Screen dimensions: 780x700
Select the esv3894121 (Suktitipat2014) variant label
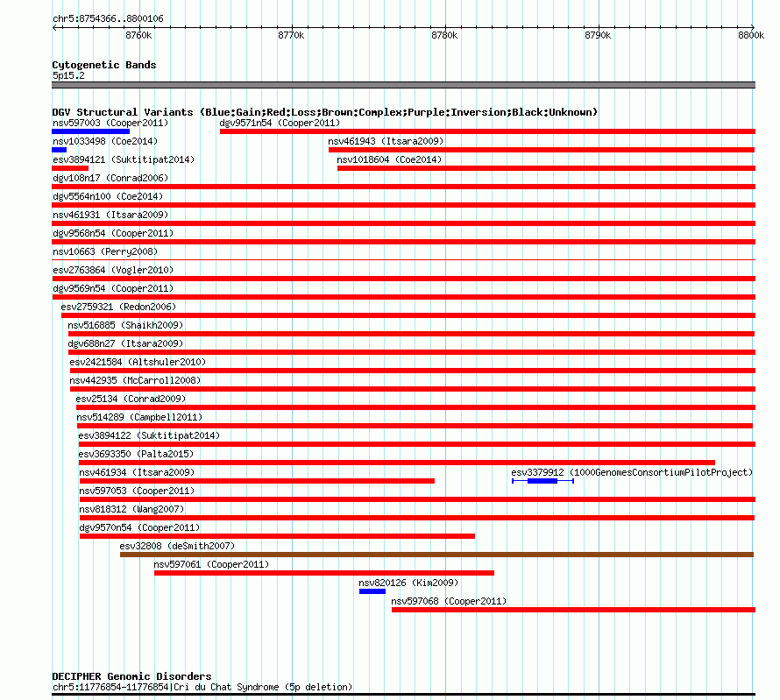point(124,159)
